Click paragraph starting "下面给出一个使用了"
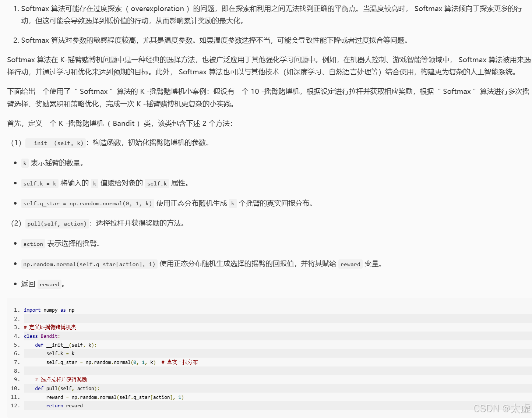The image size is (532, 418). 268,98
